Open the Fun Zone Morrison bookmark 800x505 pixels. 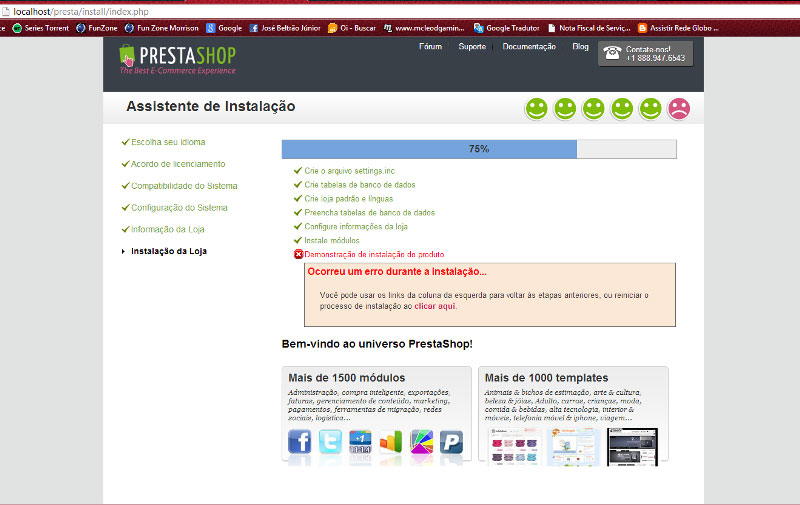coord(162,28)
